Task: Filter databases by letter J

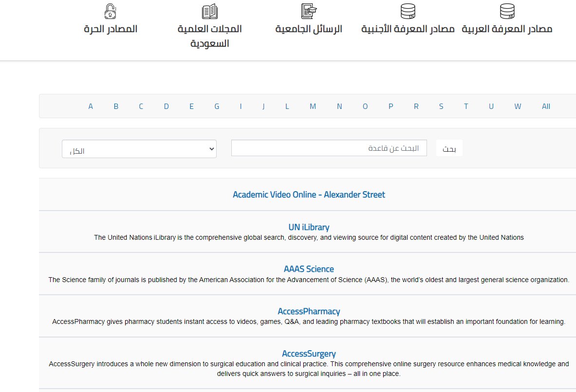Action: pos(263,107)
